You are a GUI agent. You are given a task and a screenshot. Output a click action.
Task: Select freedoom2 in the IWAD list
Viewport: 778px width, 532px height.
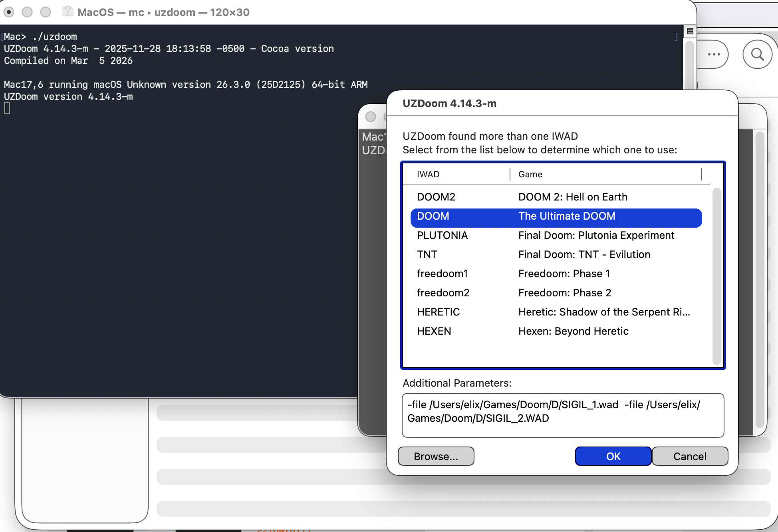point(556,293)
